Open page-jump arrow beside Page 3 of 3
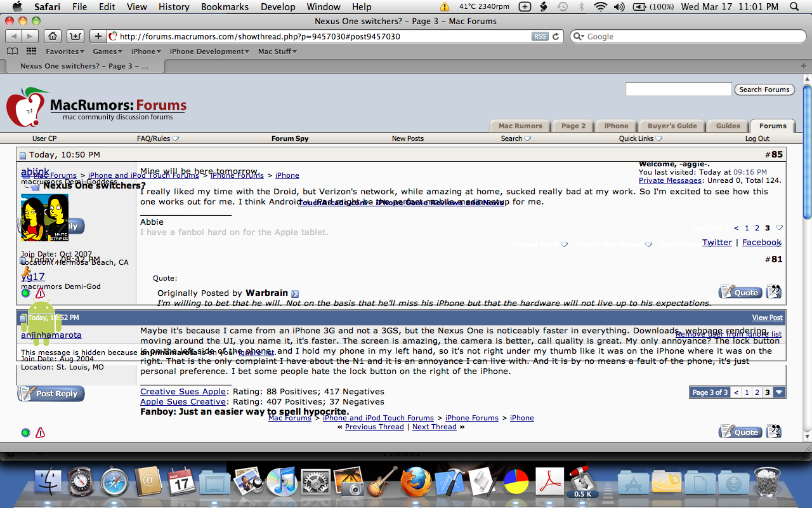The width and height of the screenshot is (812, 508). click(x=780, y=392)
